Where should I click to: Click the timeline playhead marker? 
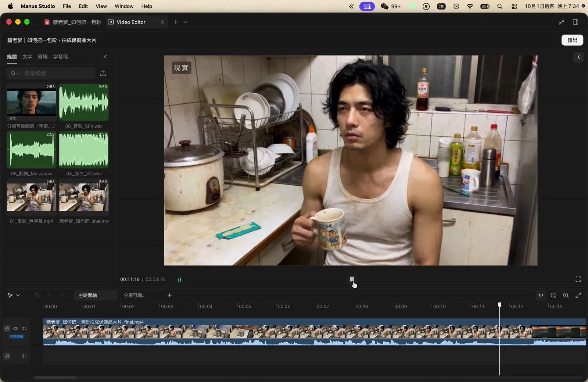(499, 305)
